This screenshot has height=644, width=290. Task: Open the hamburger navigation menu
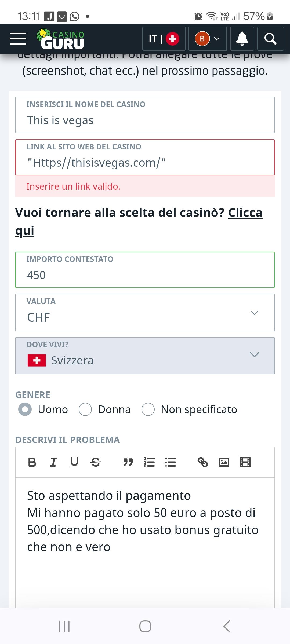tap(18, 39)
